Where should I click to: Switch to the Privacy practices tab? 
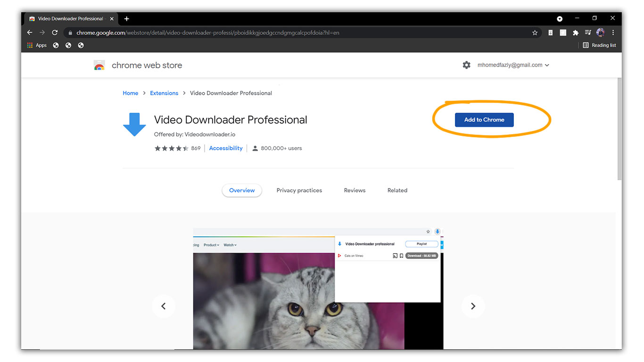pyautogui.click(x=299, y=190)
